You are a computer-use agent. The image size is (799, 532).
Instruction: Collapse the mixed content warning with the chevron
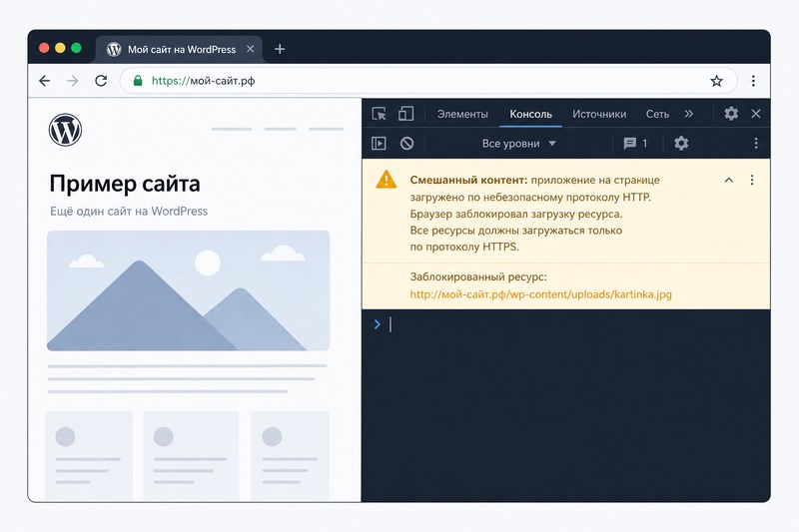[729, 181]
